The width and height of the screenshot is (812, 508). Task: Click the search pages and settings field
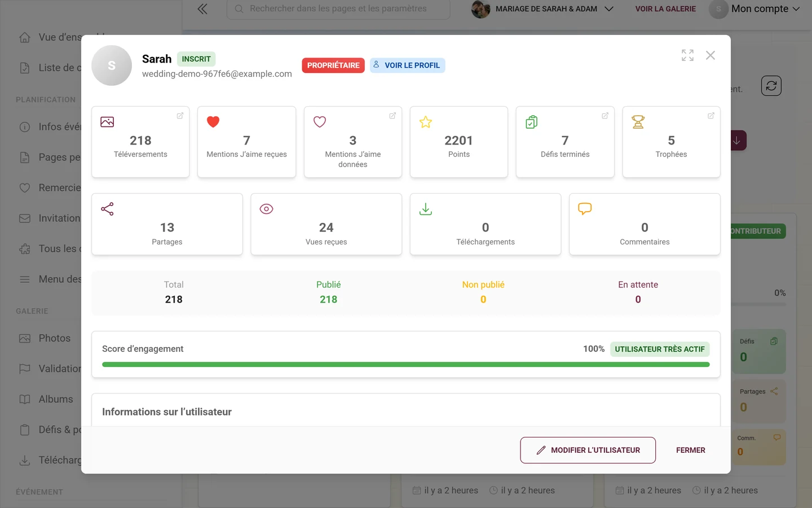click(x=338, y=9)
